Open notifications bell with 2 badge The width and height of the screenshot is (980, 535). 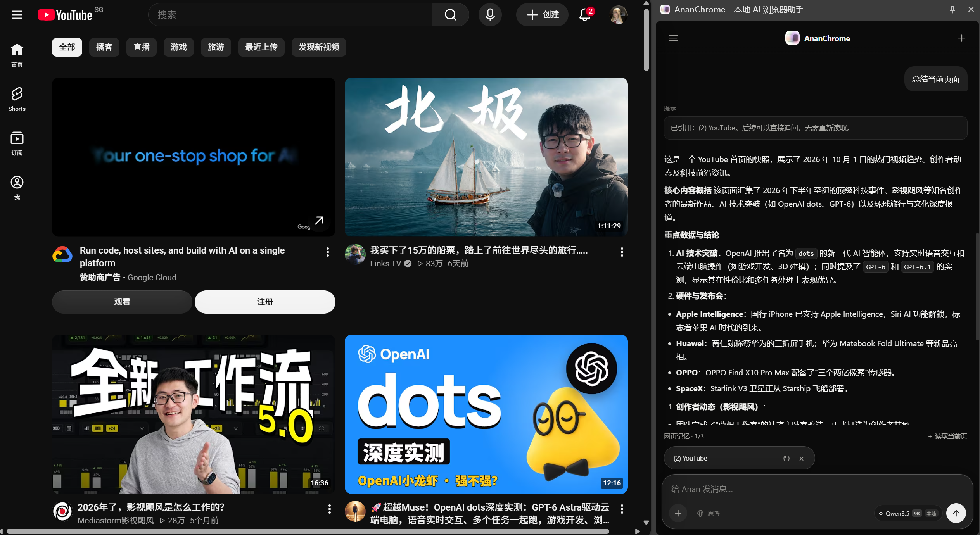[x=585, y=15]
